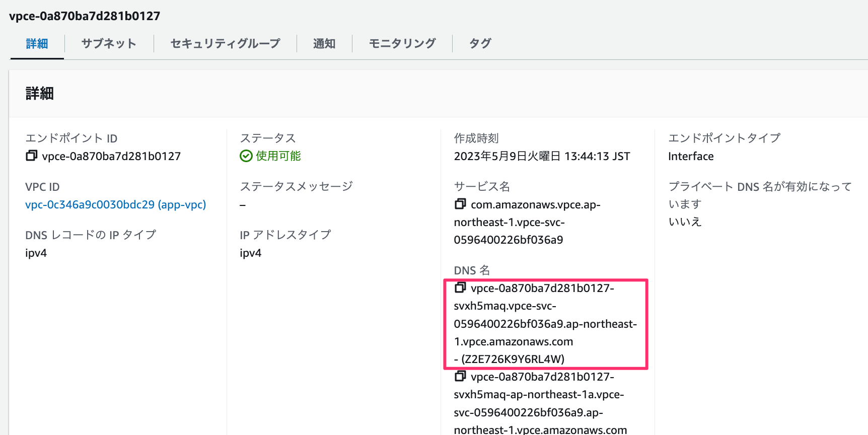Switch to the タグ tab
This screenshot has height=435, width=868.
click(x=480, y=44)
